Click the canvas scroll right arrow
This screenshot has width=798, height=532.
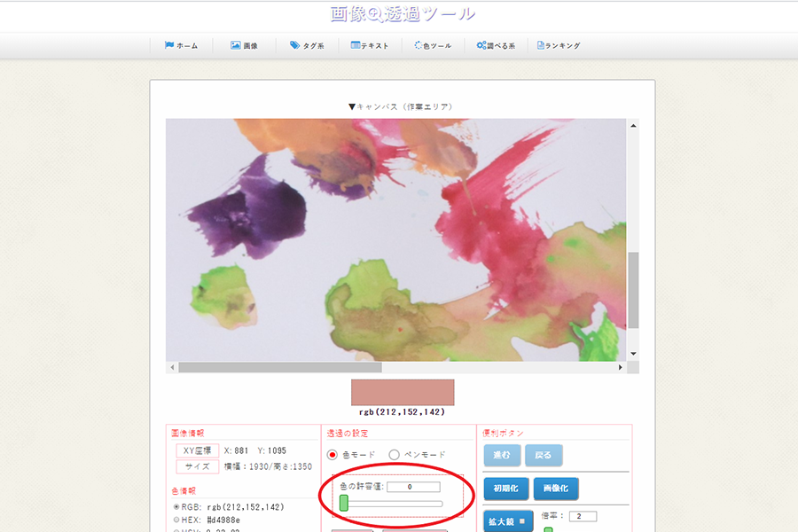621,367
